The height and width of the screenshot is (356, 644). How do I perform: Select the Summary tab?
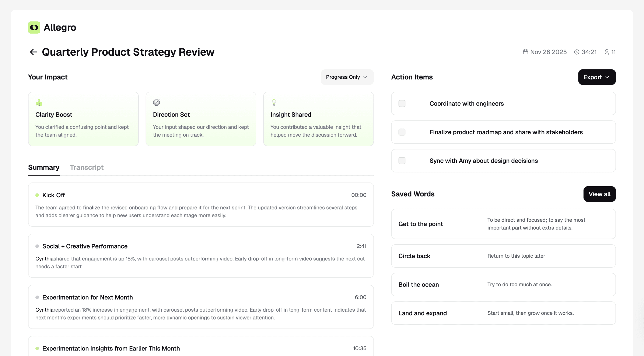pyautogui.click(x=44, y=167)
